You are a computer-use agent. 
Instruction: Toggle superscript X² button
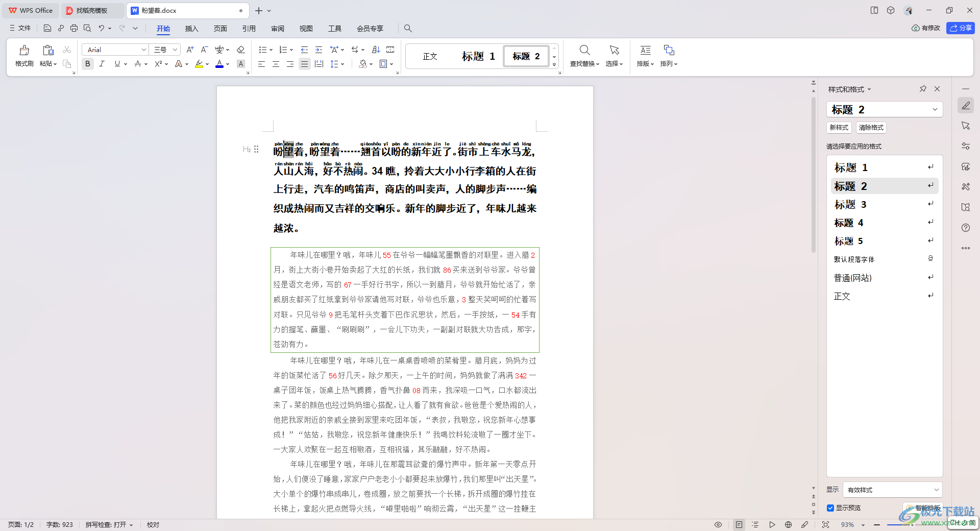pos(158,64)
